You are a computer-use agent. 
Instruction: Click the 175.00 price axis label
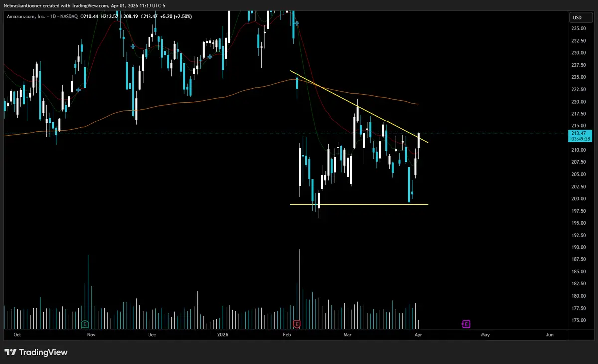(578, 320)
